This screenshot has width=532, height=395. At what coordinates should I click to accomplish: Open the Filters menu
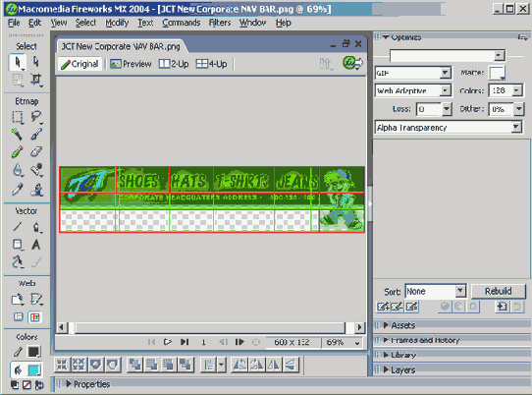[x=220, y=23]
